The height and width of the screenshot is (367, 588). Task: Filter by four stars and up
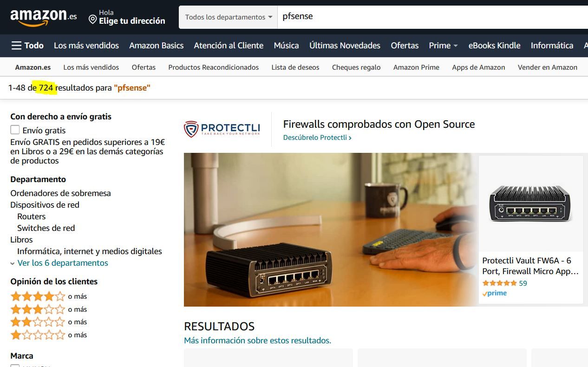(38, 296)
